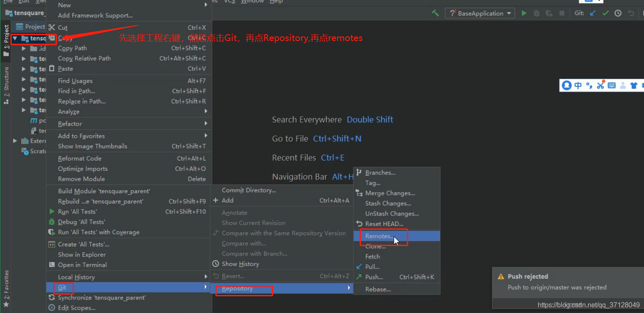Choose Replace in Path... entry
The image size is (644, 313).
(129, 101)
